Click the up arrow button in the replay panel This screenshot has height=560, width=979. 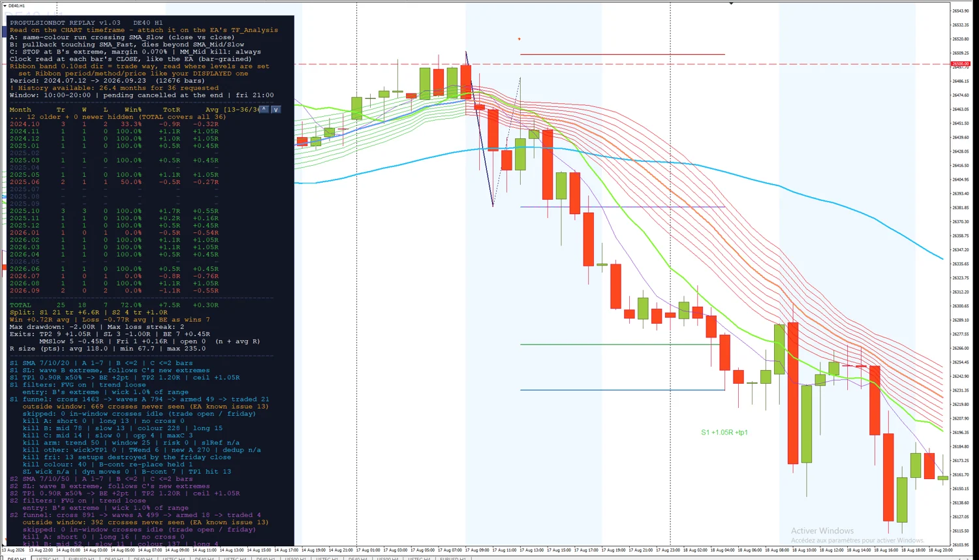tap(264, 110)
